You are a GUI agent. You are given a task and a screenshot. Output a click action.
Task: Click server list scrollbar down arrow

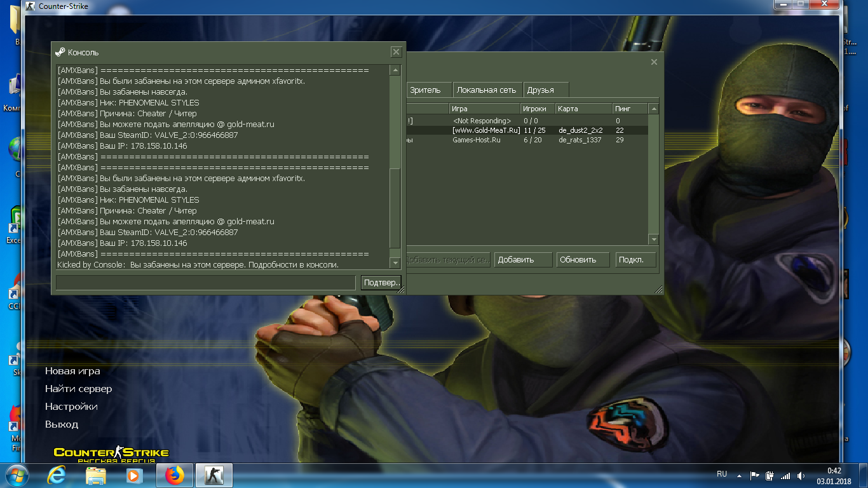click(653, 240)
